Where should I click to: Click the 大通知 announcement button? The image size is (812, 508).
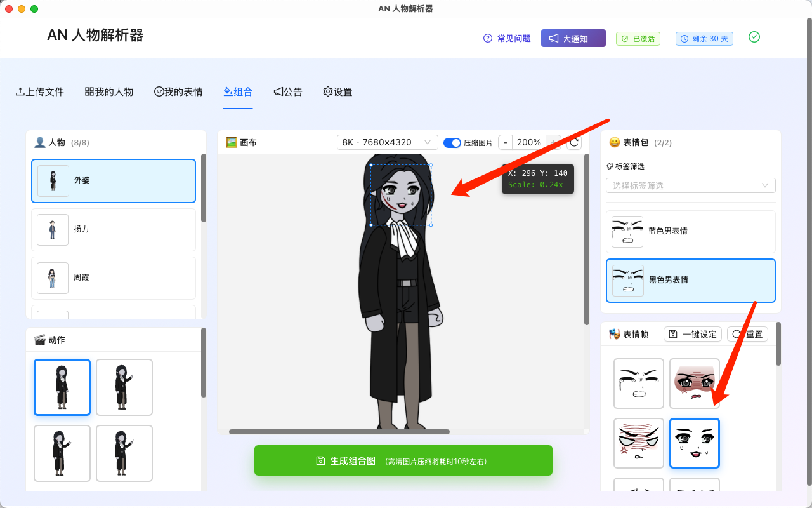(x=573, y=39)
